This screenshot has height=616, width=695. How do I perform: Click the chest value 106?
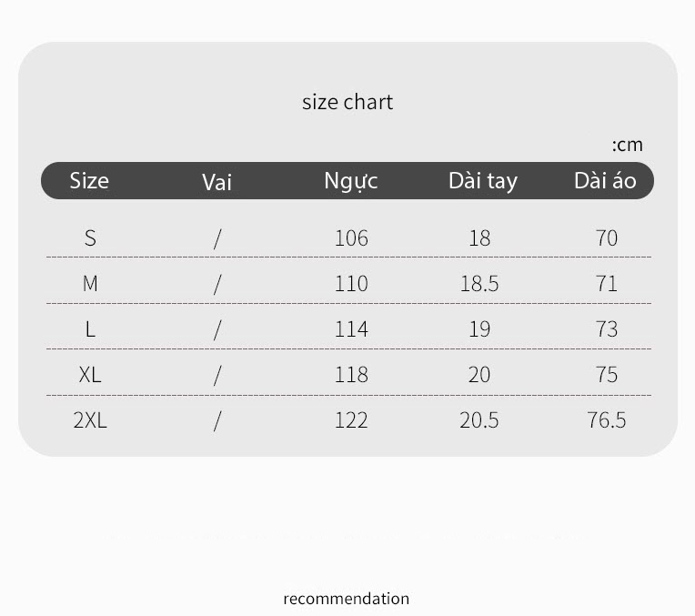coord(351,238)
